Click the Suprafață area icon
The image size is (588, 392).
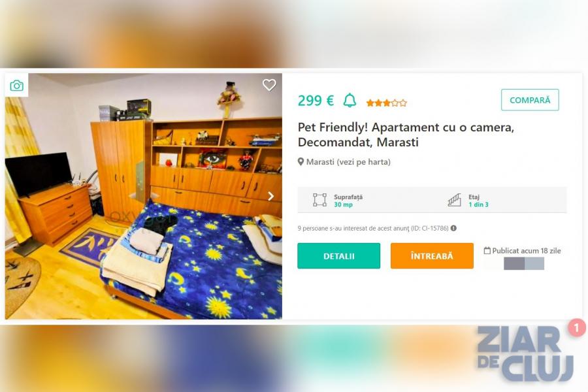pyautogui.click(x=319, y=200)
